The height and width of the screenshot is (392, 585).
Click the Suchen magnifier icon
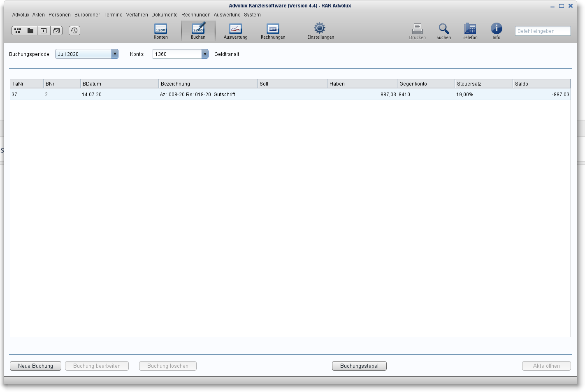pos(443,31)
